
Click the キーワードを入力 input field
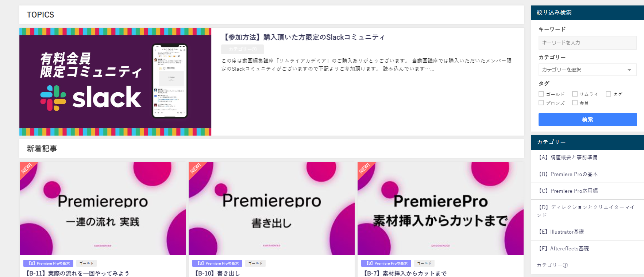tap(587, 43)
